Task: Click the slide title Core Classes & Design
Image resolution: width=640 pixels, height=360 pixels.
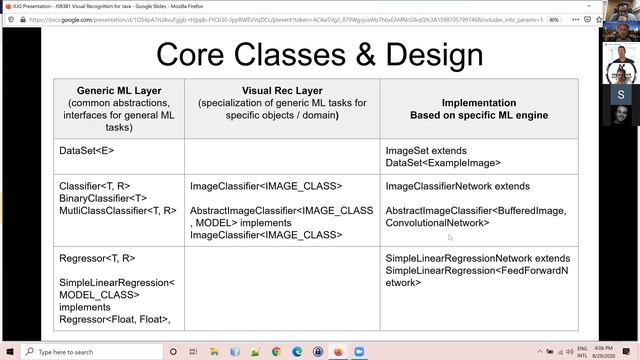Action: point(320,54)
